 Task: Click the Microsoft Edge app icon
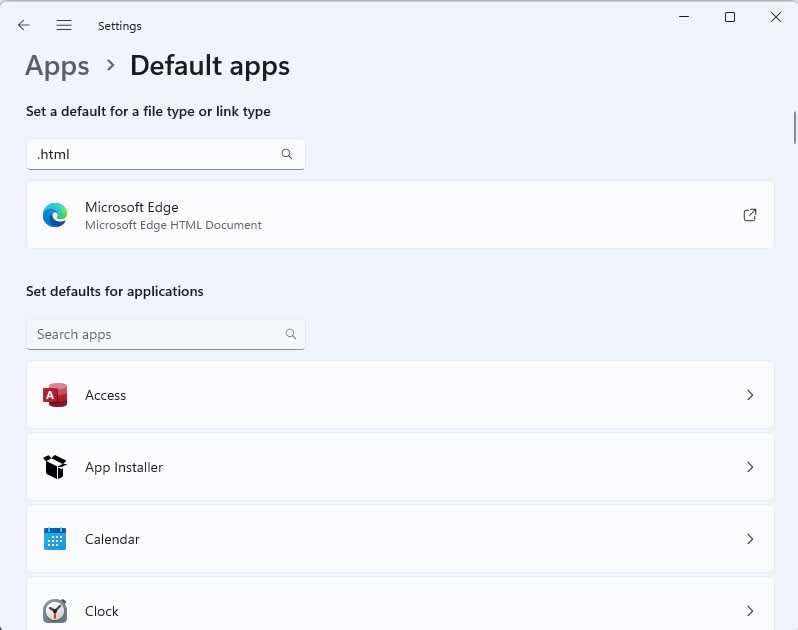55,215
